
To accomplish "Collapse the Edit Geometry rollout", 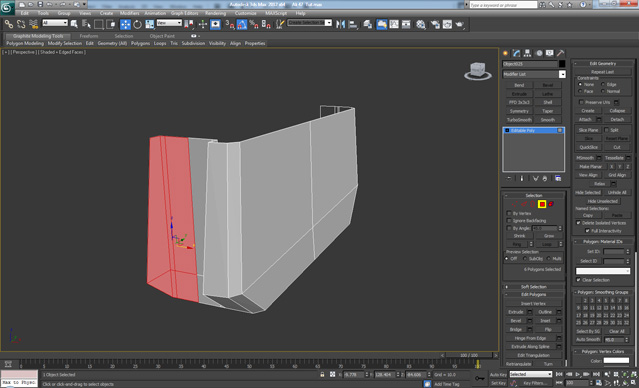I will pos(603,64).
